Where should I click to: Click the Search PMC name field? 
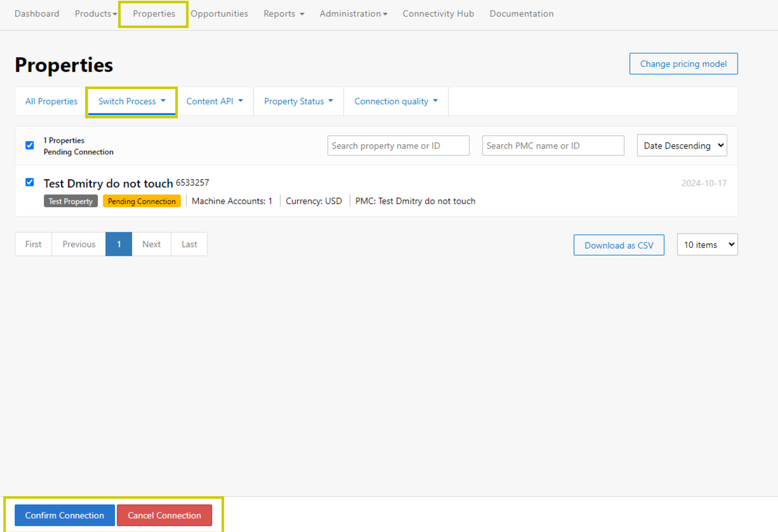(x=553, y=146)
